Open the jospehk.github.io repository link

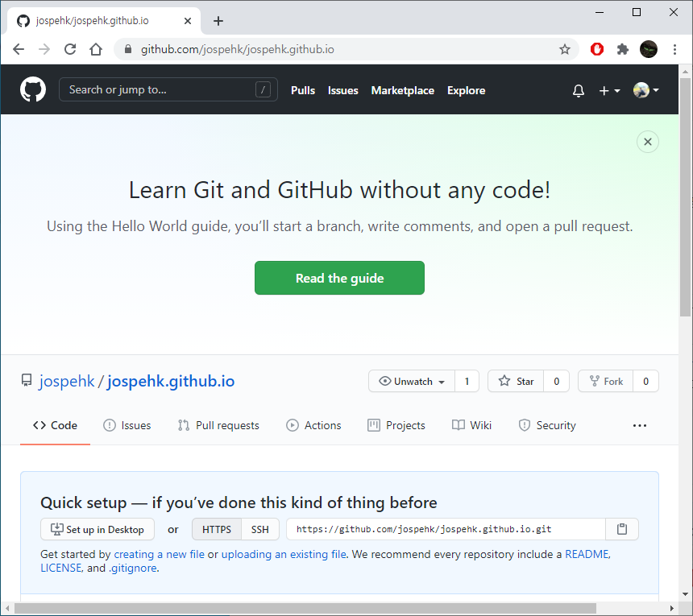coord(171,381)
